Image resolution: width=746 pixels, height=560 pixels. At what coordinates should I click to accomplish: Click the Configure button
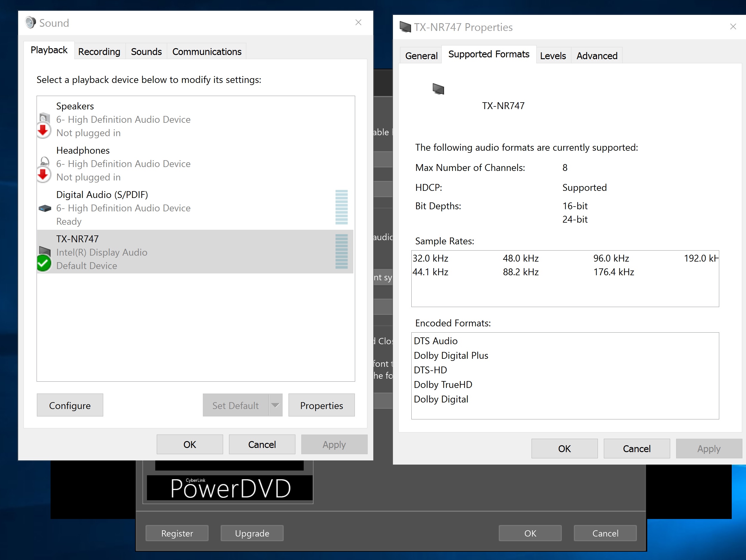pyautogui.click(x=70, y=405)
